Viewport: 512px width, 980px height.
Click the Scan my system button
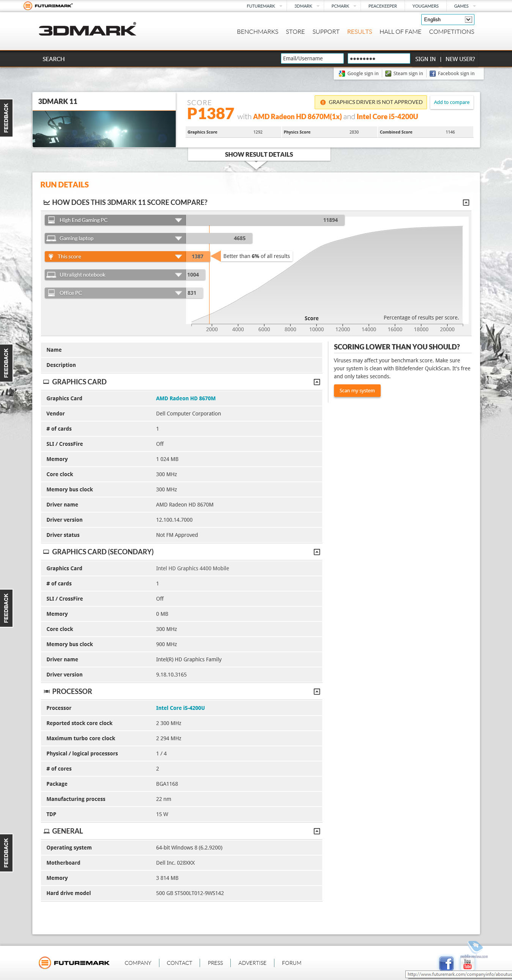tap(357, 391)
